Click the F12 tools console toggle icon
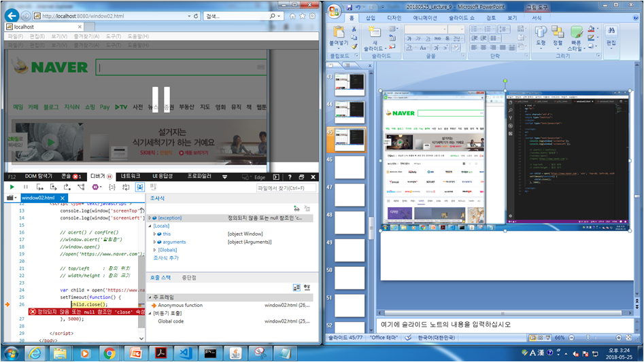Viewport: 644px width, 362px height. pyautogui.click(x=276, y=177)
